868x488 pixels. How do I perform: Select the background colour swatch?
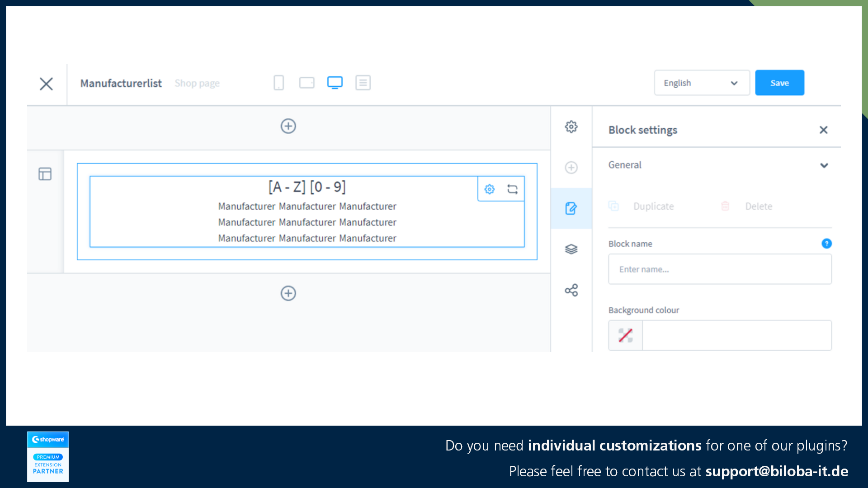point(626,335)
